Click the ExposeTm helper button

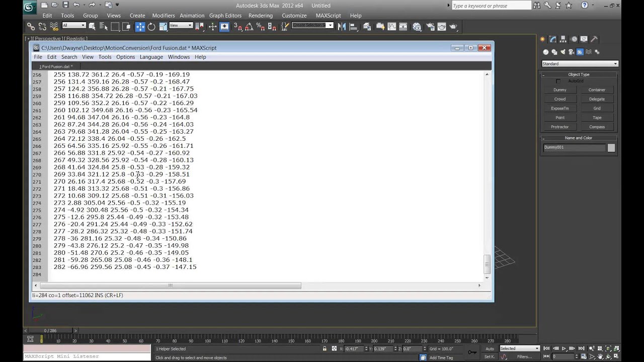tap(560, 109)
